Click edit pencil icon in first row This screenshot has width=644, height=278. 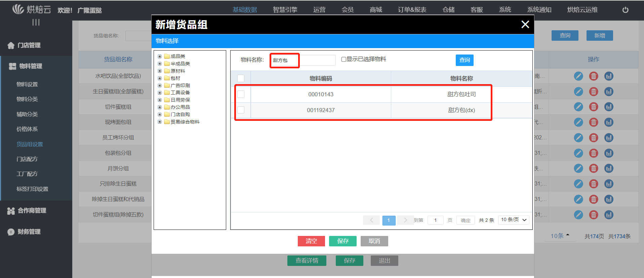[578, 76]
